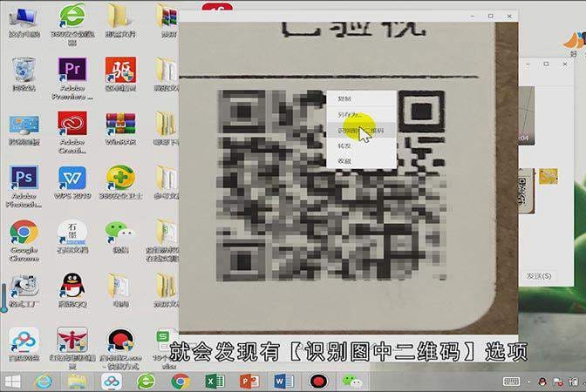Click the keyboard icon in system tray
Screen dimensions: 586x392
[511, 382]
